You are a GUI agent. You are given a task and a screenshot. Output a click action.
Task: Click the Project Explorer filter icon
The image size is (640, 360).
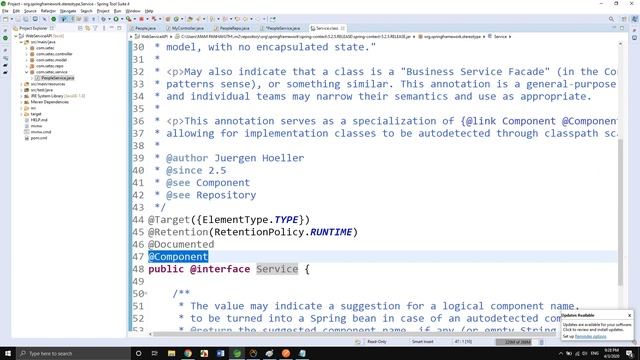click(95, 28)
